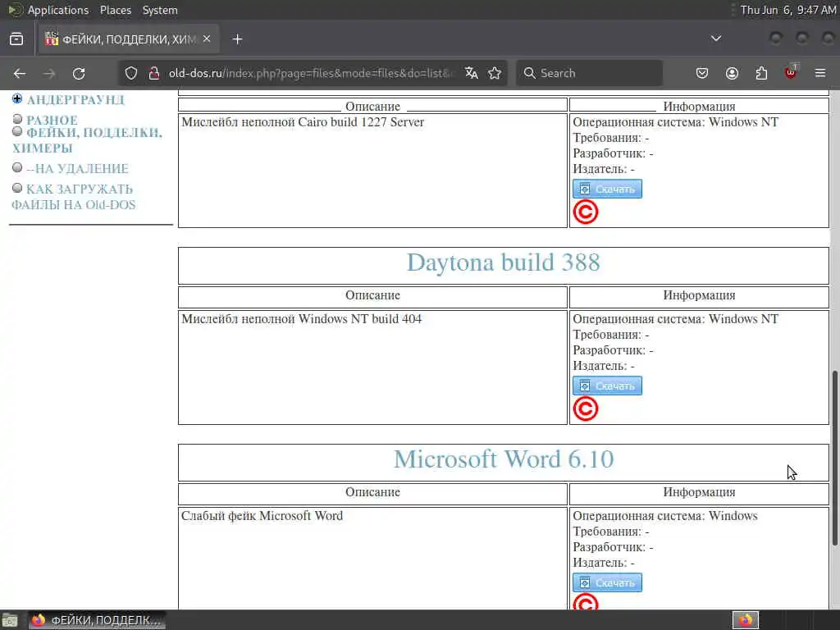
Task: Open the Firefox hamburger menu
Action: [x=820, y=73]
